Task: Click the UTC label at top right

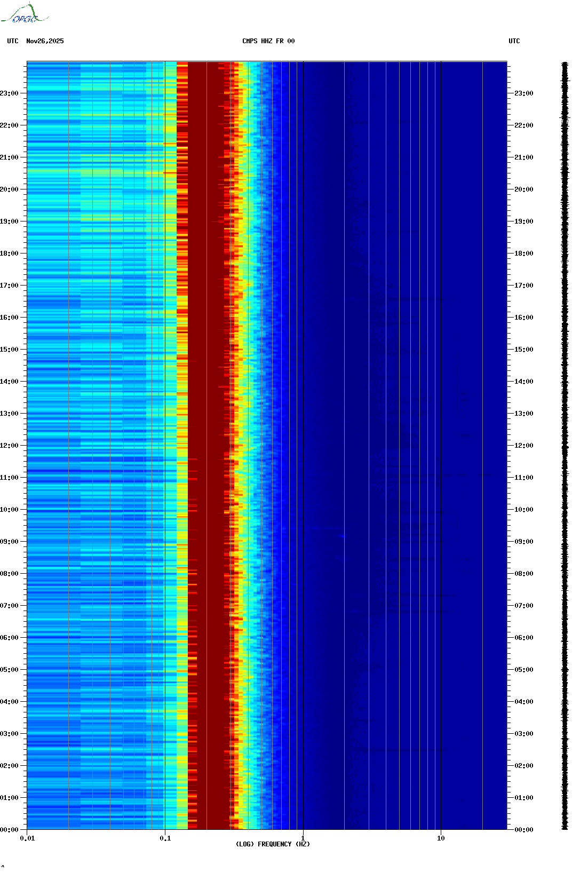Action: click(x=514, y=41)
